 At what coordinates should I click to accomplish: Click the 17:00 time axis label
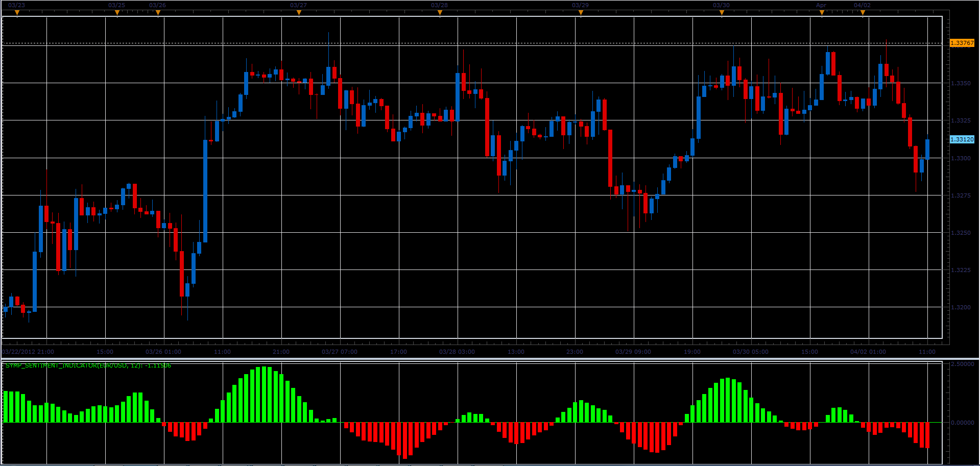(399, 352)
